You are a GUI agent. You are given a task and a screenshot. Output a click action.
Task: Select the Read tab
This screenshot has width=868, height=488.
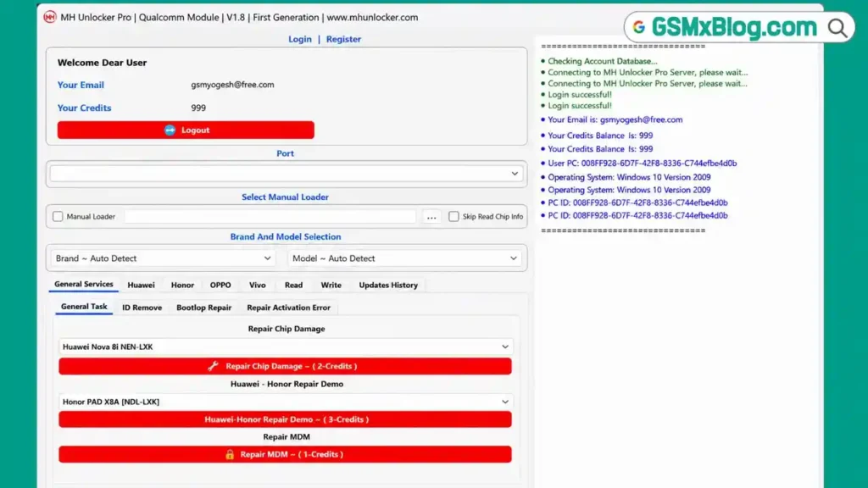point(293,285)
